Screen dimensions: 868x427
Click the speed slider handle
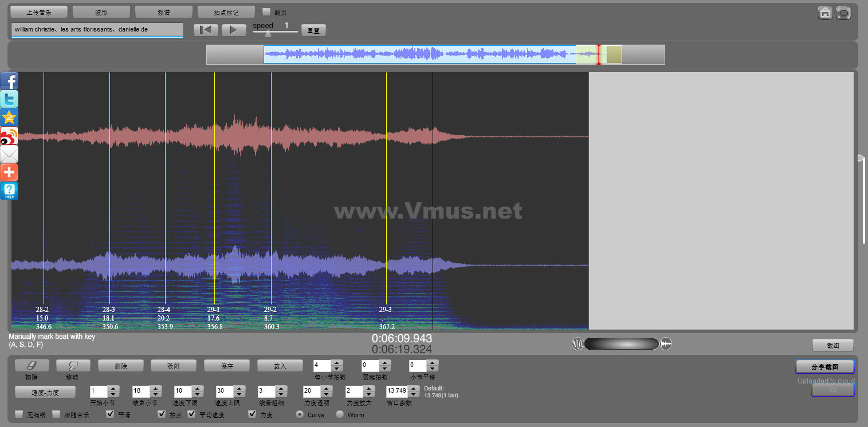click(268, 33)
